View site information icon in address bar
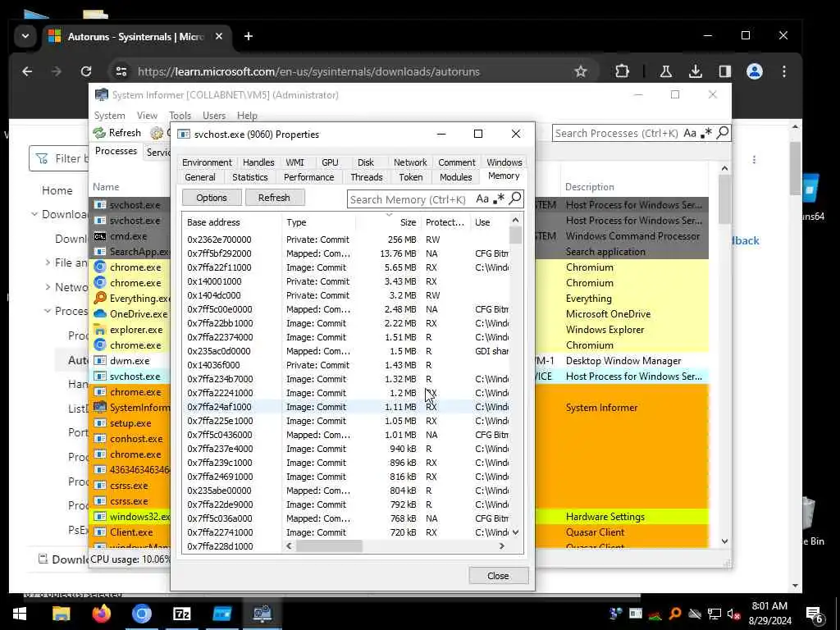Viewport: 840px width, 630px height. coord(121,71)
